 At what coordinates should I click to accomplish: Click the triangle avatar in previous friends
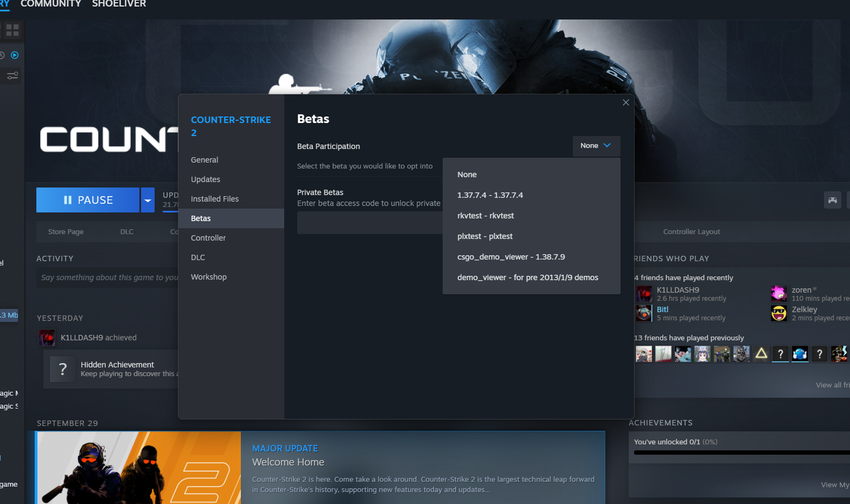tap(761, 354)
